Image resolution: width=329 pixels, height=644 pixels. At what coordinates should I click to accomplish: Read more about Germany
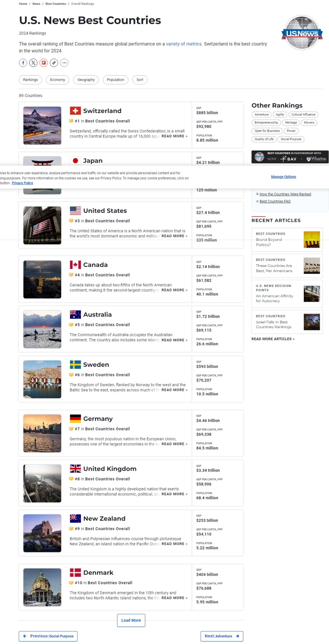click(174, 444)
